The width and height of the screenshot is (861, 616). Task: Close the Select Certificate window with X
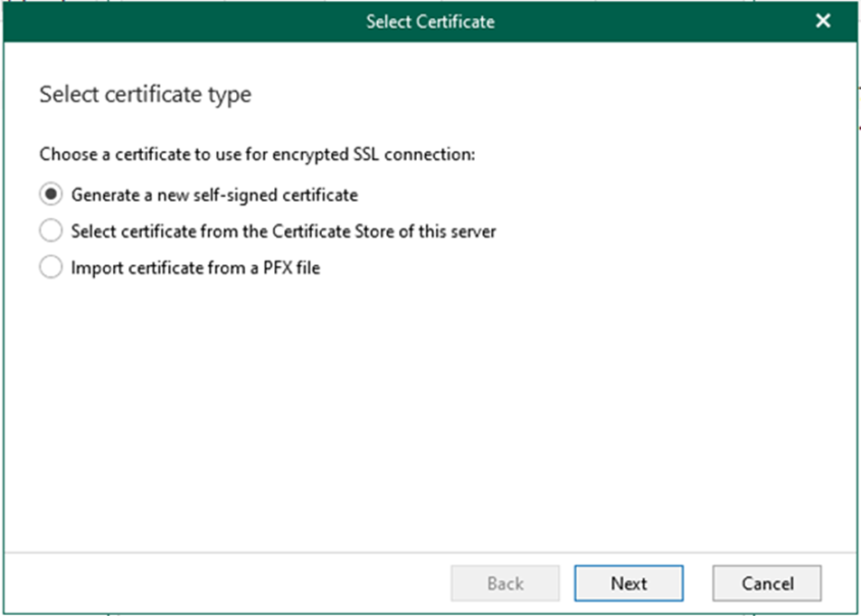click(x=822, y=21)
